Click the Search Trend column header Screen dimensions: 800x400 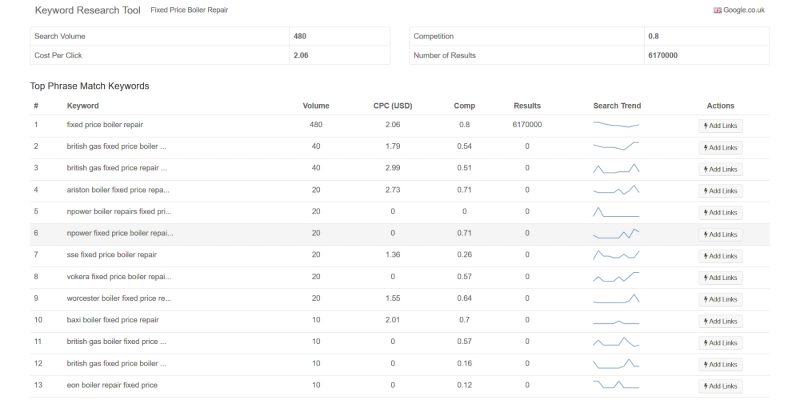[616, 105]
